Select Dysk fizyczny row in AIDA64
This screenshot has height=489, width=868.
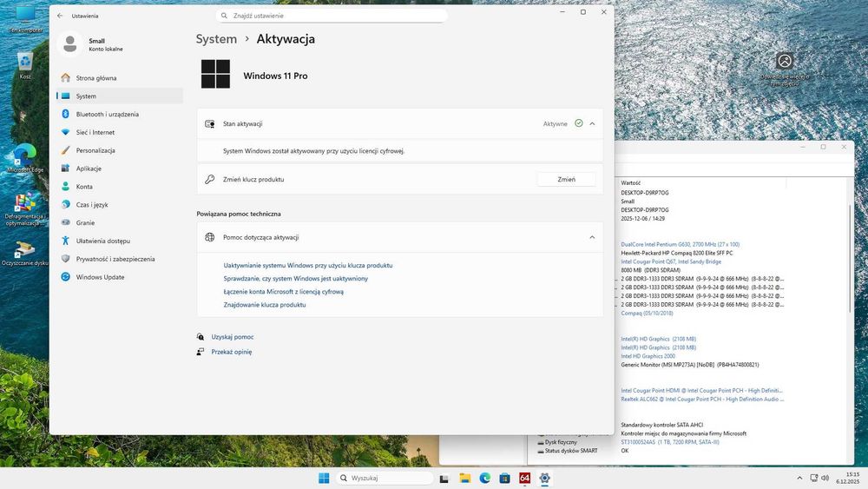coord(561,442)
